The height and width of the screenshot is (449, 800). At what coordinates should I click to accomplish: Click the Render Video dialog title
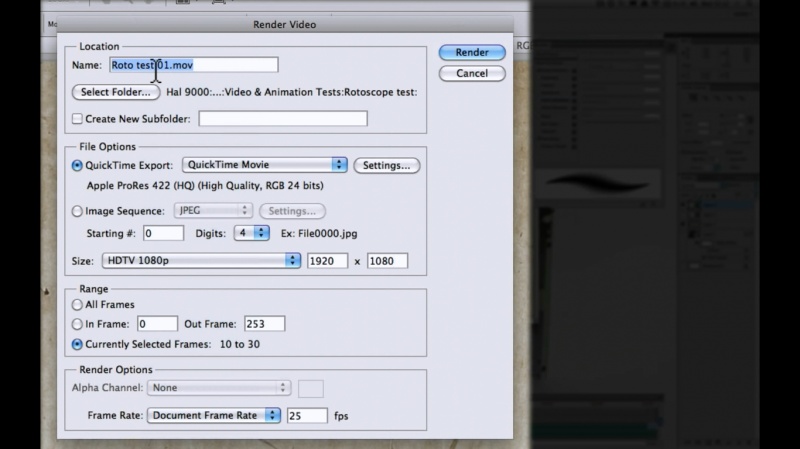pyautogui.click(x=285, y=24)
